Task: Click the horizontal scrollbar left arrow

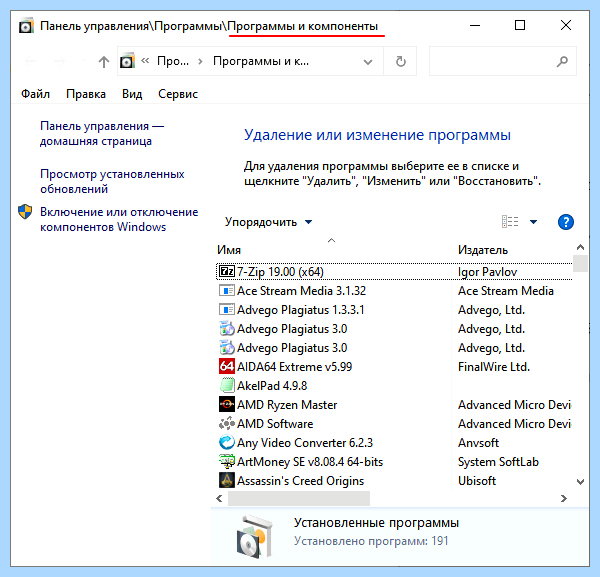Action: pyautogui.click(x=219, y=499)
